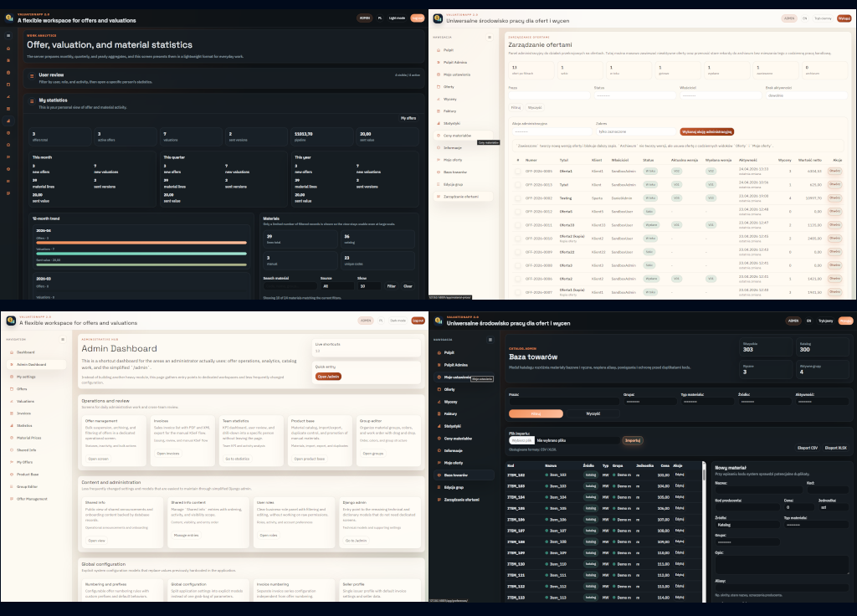Open the Zakres dropdown showing tylko zaznaczone

click(x=636, y=131)
